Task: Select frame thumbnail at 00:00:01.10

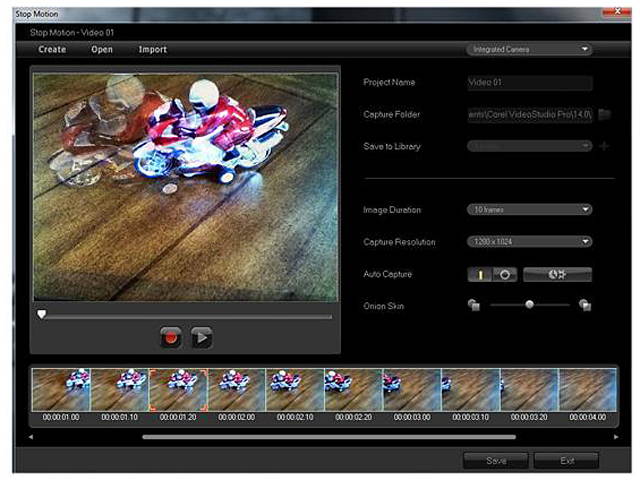Action: pos(120,390)
